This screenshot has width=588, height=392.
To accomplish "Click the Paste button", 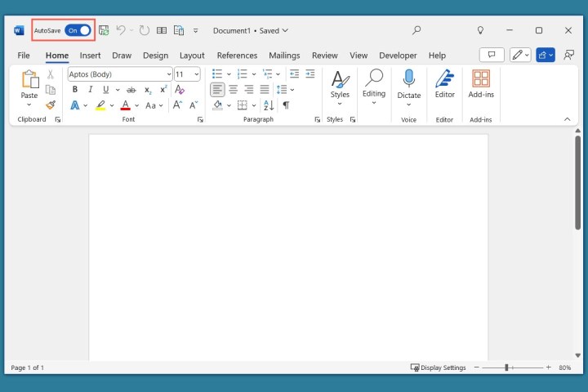I will pos(29,79).
